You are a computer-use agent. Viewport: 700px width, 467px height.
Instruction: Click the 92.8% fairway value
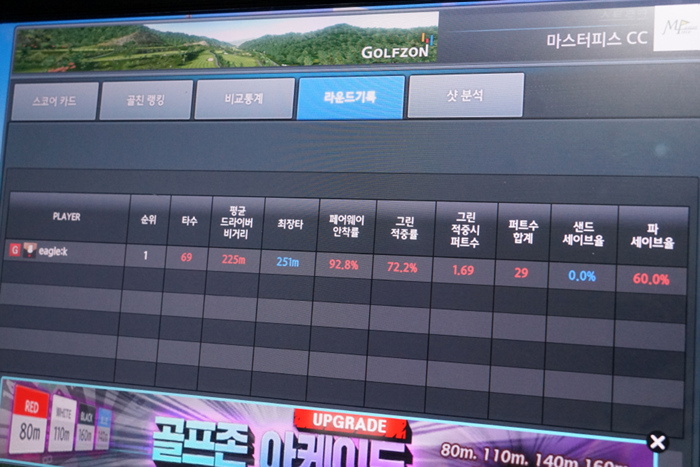click(x=343, y=265)
